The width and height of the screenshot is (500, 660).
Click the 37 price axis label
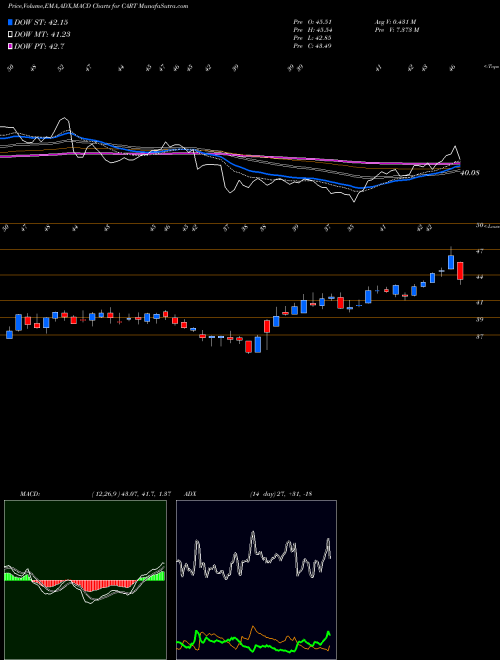click(479, 337)
